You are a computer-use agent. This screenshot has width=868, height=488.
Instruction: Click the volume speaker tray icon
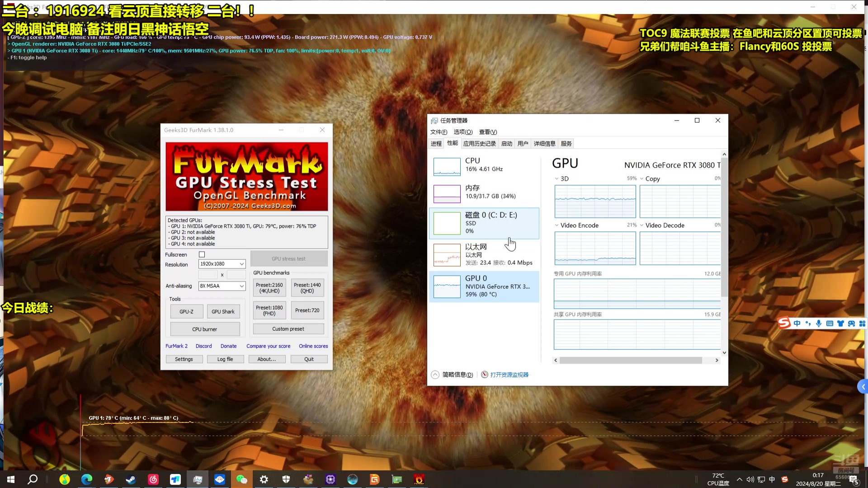[750, 479]
